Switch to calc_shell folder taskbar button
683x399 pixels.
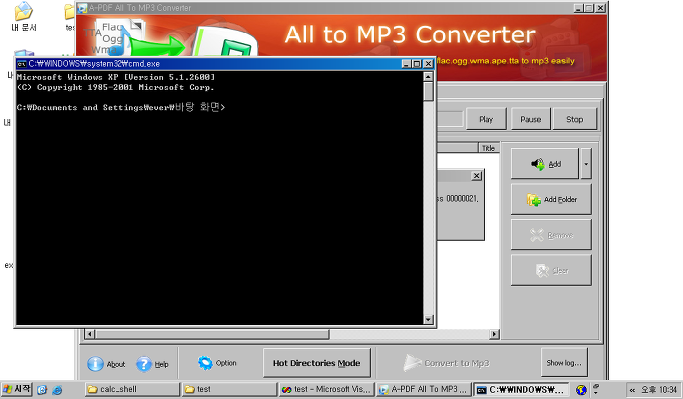(x=132, y=389)
